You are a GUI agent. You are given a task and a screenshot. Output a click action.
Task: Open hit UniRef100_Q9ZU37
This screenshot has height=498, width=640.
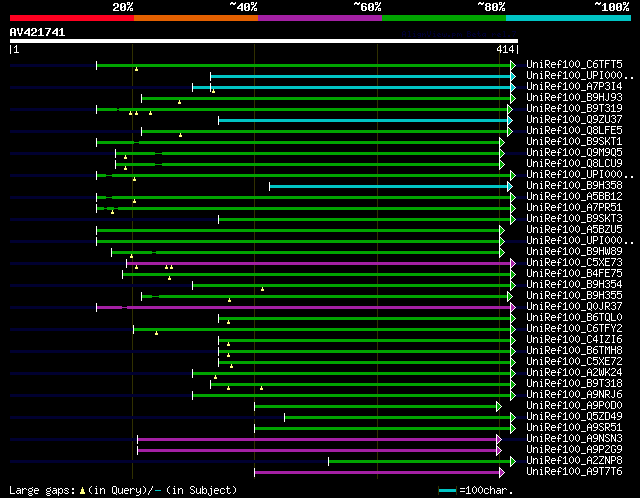pyautogui.click(x=574, y=120)
